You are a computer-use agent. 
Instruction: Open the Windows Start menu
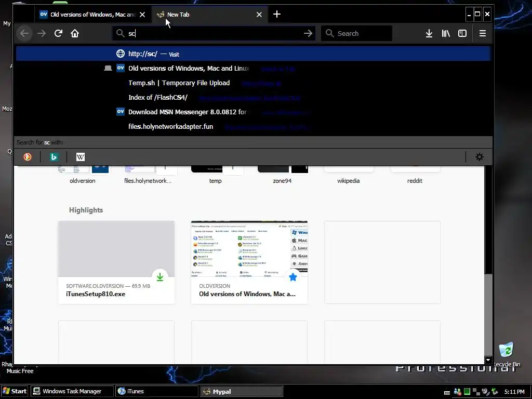(15, 391)
